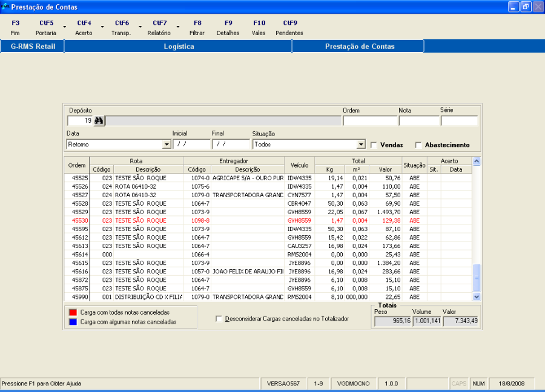Expand the dropdown arrow next to Acerto
545x392 pixels.
(102, 28)
